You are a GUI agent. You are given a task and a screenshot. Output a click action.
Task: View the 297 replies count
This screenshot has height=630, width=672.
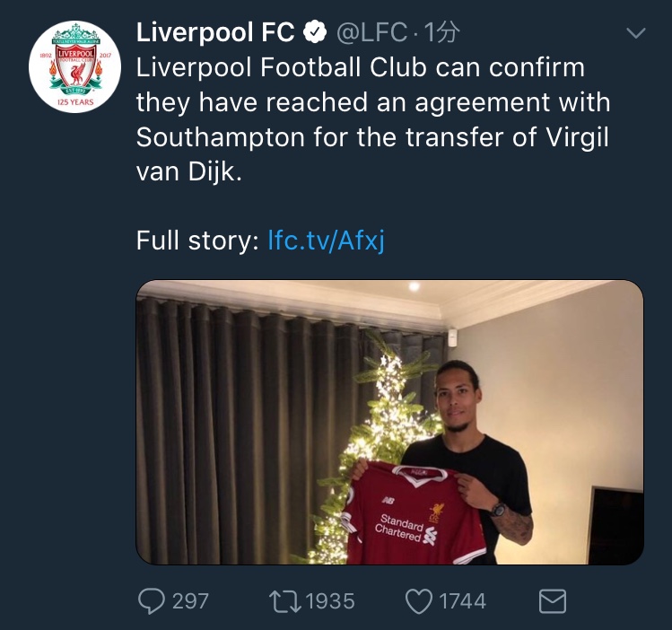(190, 600)
